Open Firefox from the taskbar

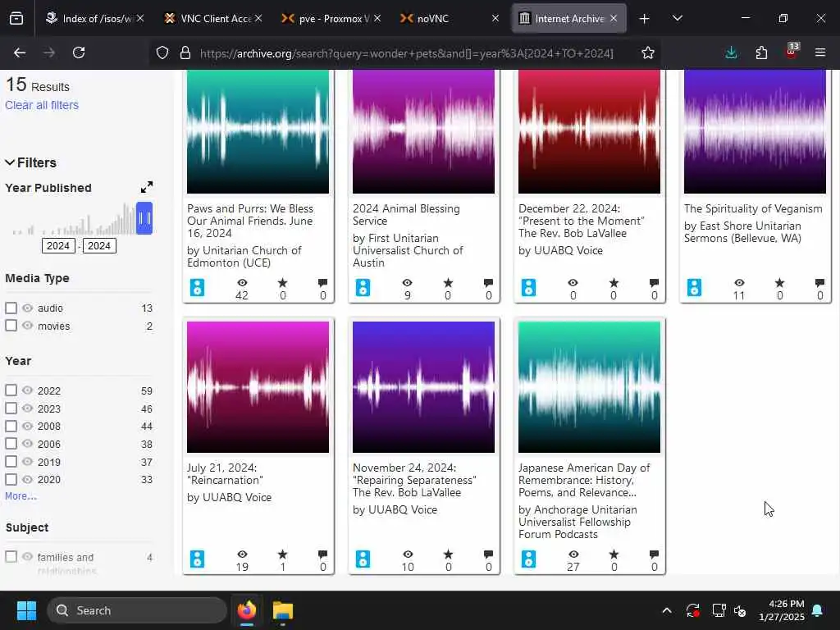(246, 610)
